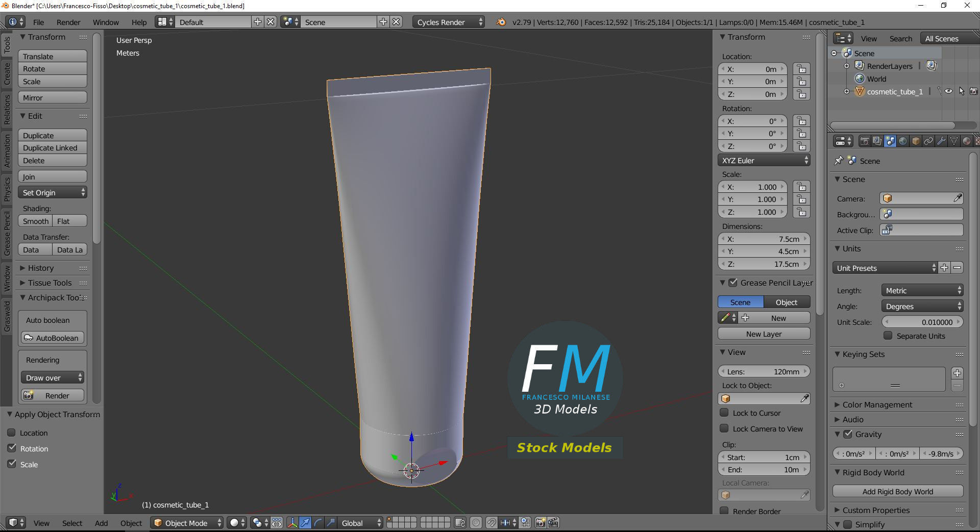
Task: Open the Global orientation dropdown
Action: tap(361, 523)
